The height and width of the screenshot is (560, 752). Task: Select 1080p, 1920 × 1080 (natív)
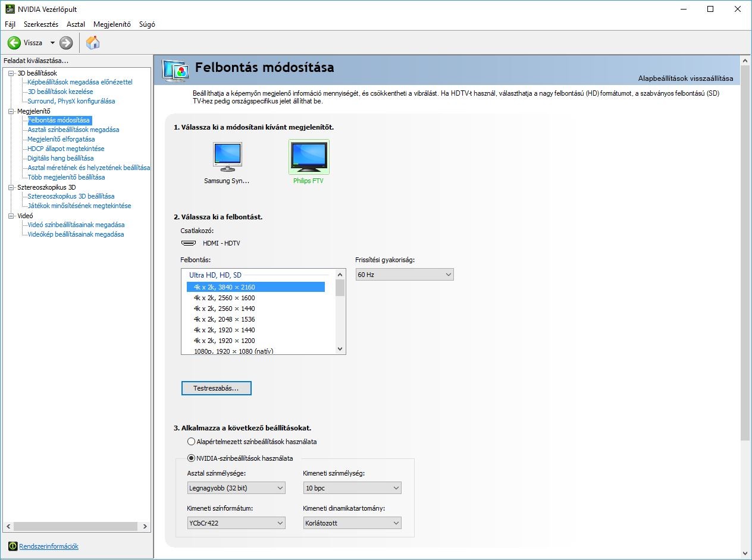[256, 351]
